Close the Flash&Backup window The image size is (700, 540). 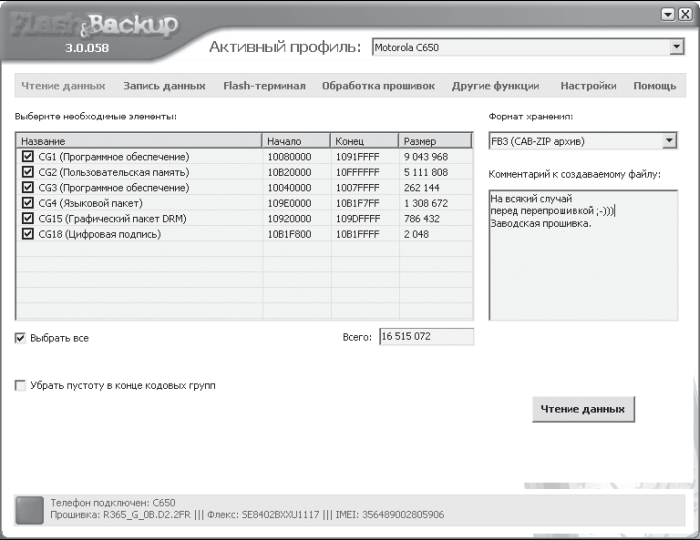tap(685, 15)
